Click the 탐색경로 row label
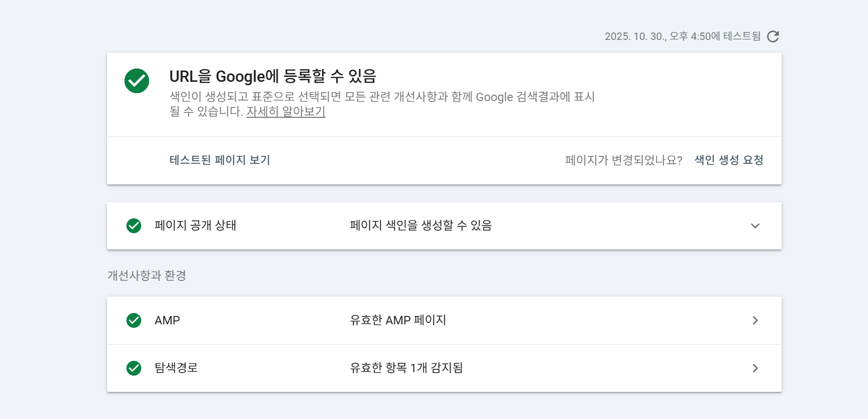Screen dimensions: 868x419 tap(176, 368)
